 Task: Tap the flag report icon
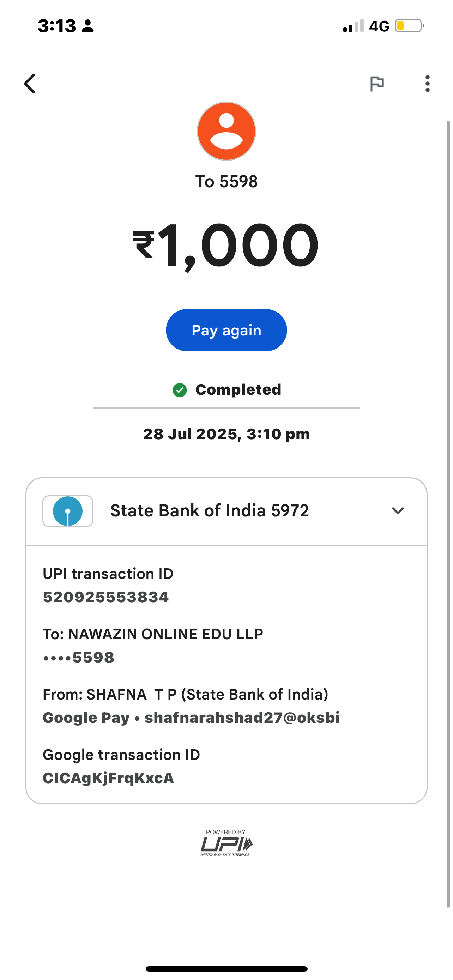coord(377,84)
